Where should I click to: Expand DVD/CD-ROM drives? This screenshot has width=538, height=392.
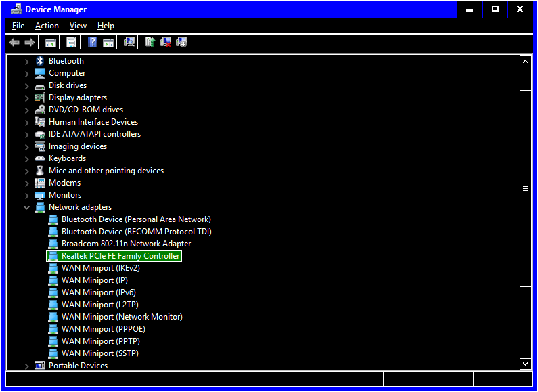(x=27, y=110)
